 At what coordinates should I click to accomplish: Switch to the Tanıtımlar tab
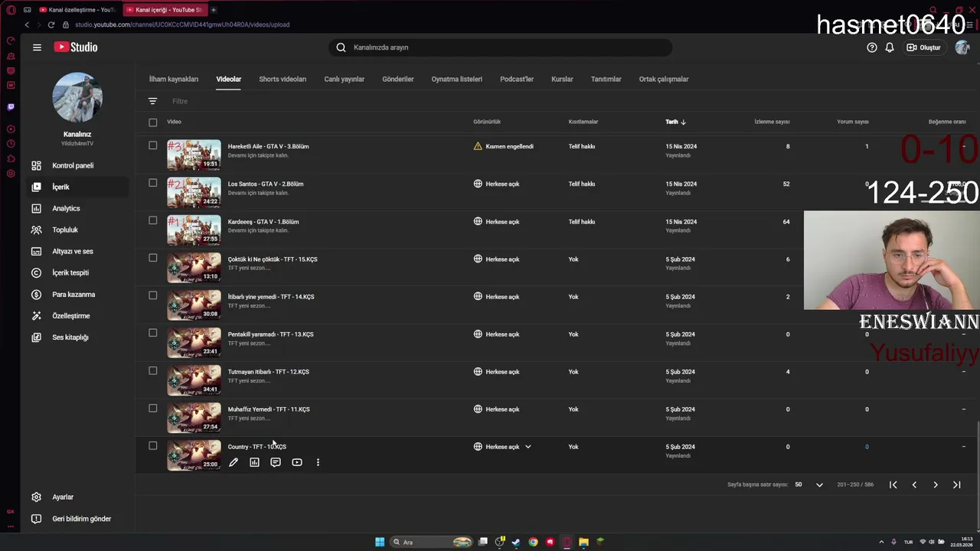pos(606,79)
